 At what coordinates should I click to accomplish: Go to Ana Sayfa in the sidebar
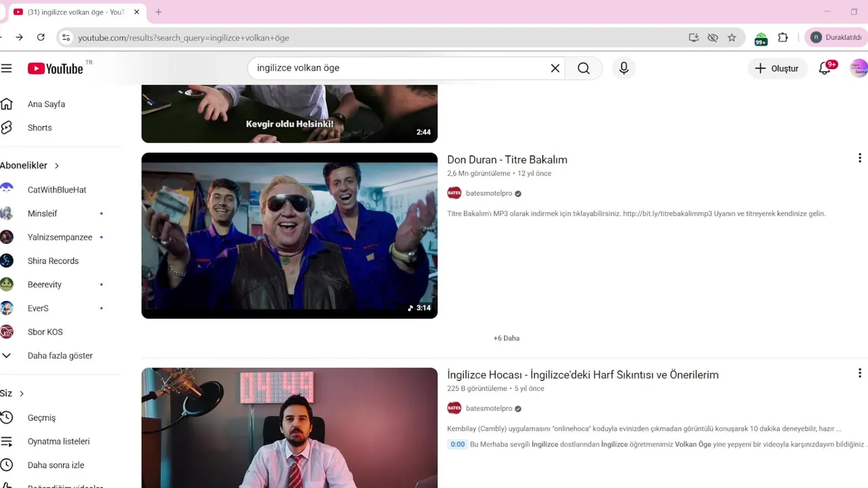(x=46, y=104)
